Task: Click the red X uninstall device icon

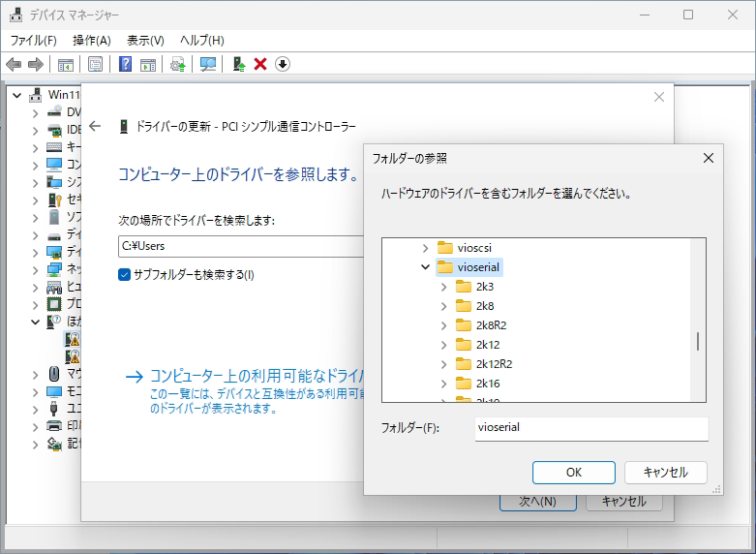Action: 260,64
